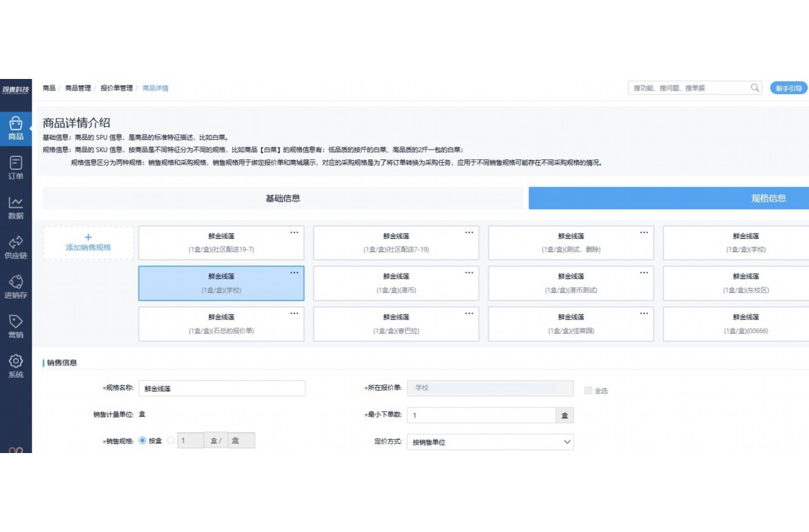The image size is (809, 532).
Task: Switch to the 规格信息 tab
Action: pos(668,198)
